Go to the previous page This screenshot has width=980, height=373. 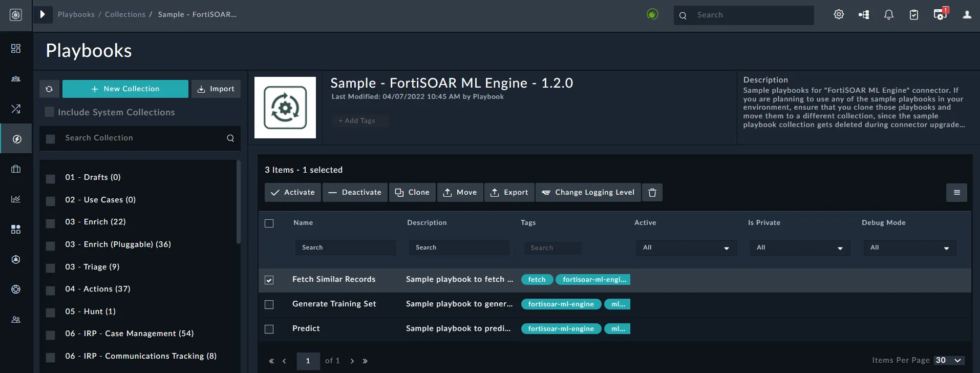[284, 361]
